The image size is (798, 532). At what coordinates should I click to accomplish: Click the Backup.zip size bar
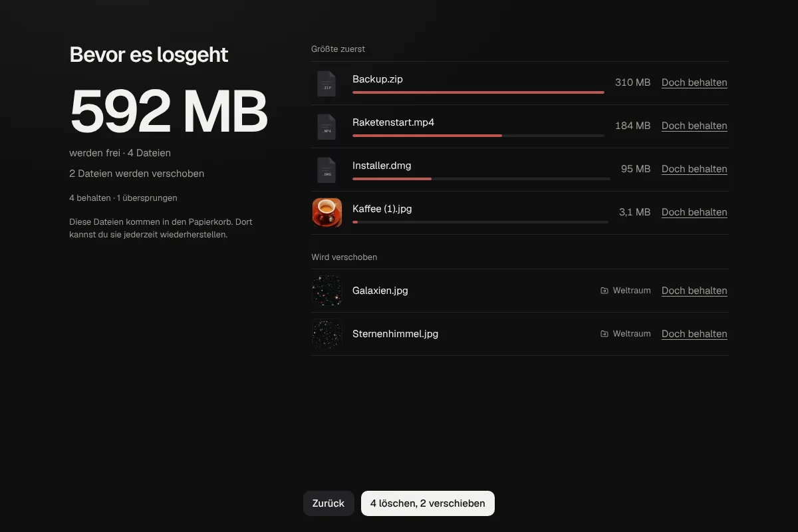click(x=478, y=92)
